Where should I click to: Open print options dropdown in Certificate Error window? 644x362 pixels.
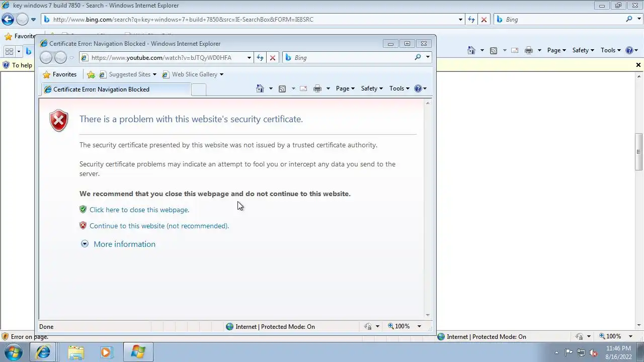(x=328, y=88)
